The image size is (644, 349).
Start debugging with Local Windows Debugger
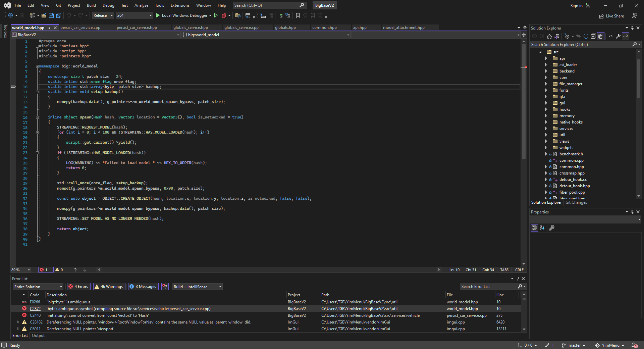(x=183, y=15)
